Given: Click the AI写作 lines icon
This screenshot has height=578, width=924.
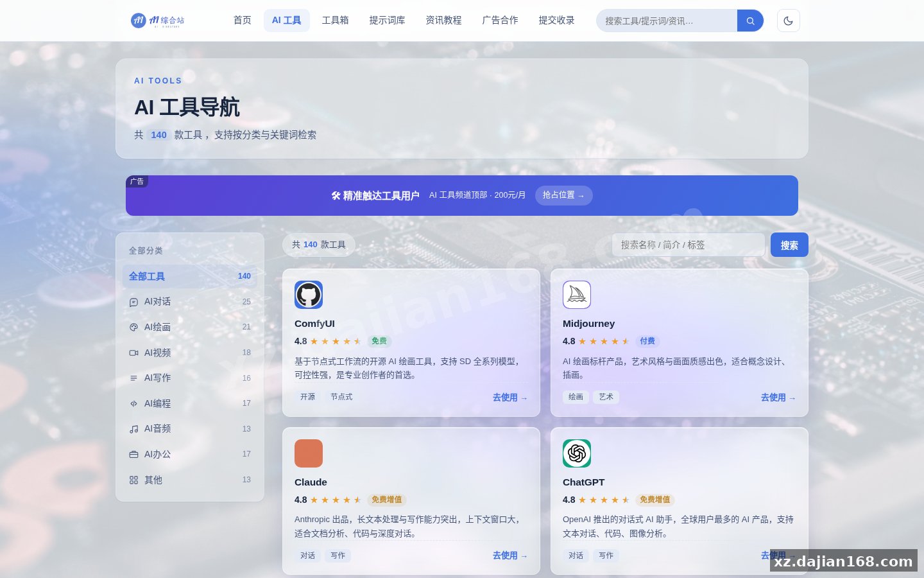Looking at the screenshot, I should (x=133, y=378).
